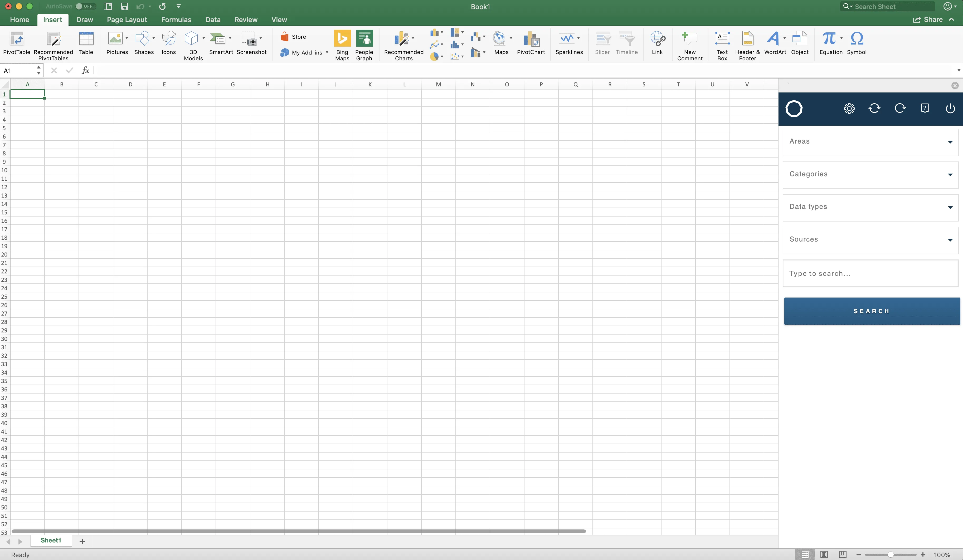Insert a hyperlink with Link
Screen dimensions: 963x560
[x=657, y=43]
